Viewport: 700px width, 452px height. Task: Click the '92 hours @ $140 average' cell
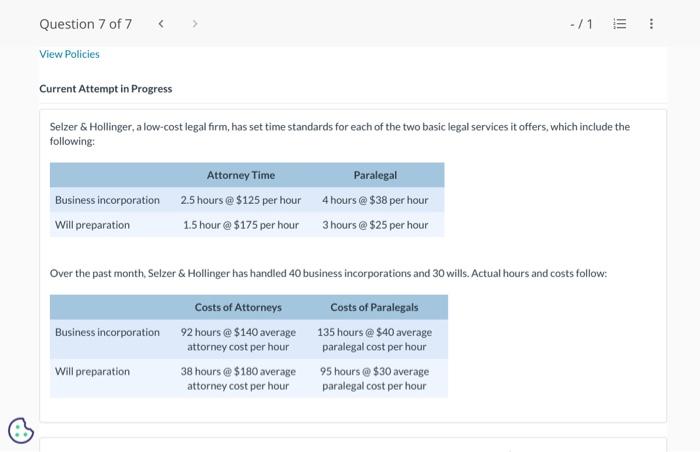238,339
